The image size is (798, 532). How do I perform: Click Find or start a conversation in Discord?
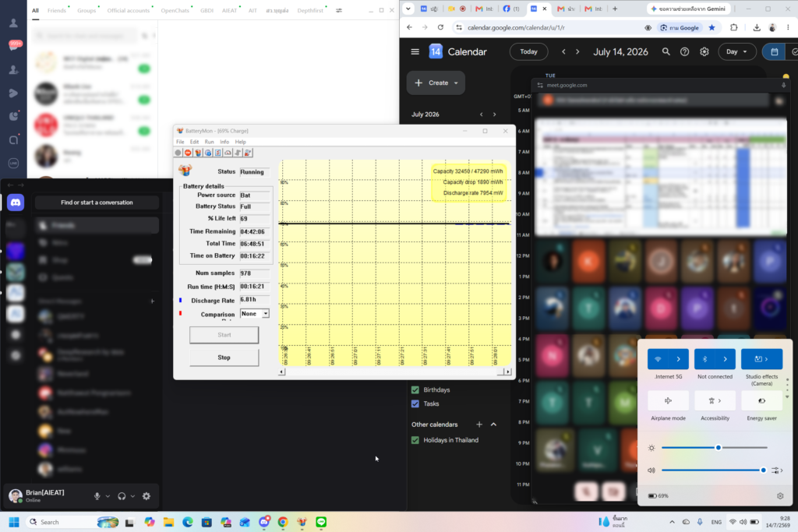click(97, 203)
